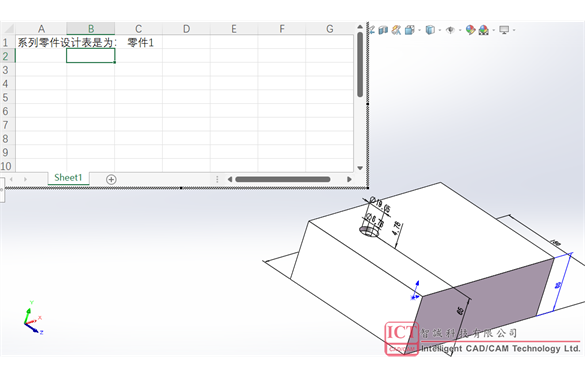Select column C header
Screen dimensions: 585x377
coord(138,29)
